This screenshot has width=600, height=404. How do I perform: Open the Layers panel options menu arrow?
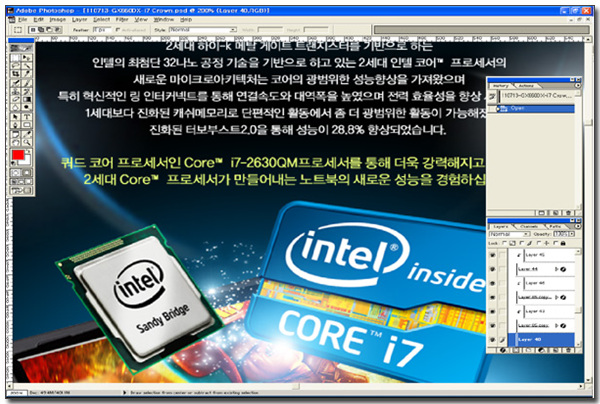click(578, 226)
